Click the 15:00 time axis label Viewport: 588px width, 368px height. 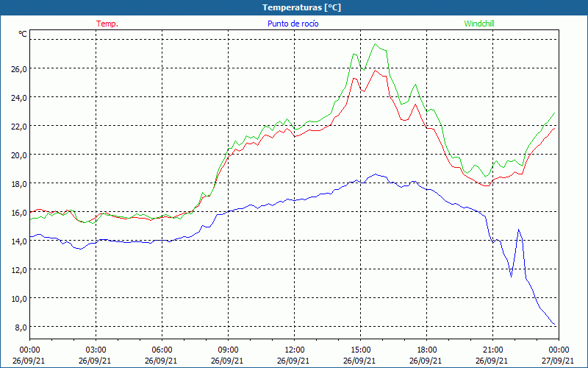pos(360,350)
